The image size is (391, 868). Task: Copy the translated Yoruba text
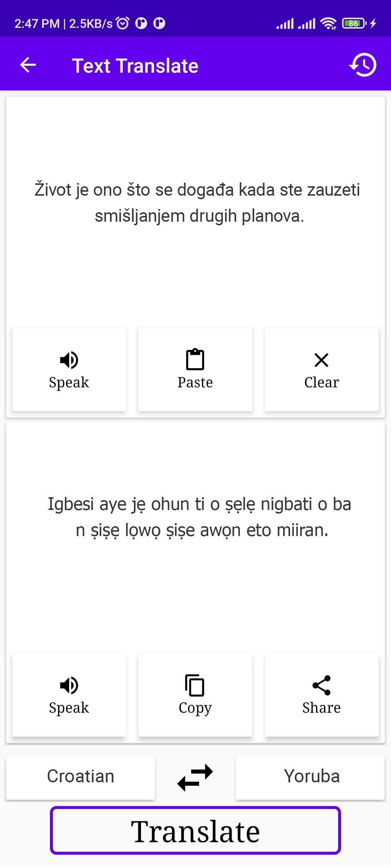click(195, 694)
